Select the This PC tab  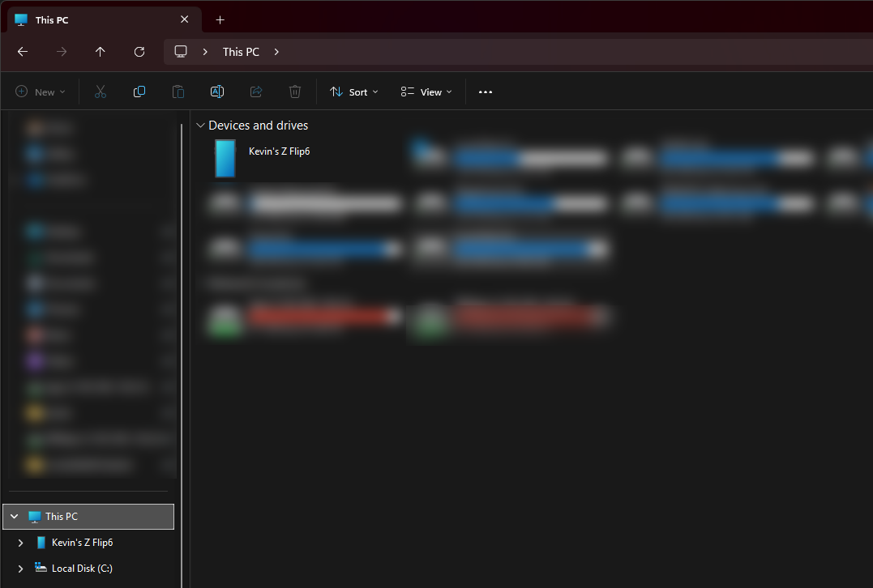[x=103, y=19]
